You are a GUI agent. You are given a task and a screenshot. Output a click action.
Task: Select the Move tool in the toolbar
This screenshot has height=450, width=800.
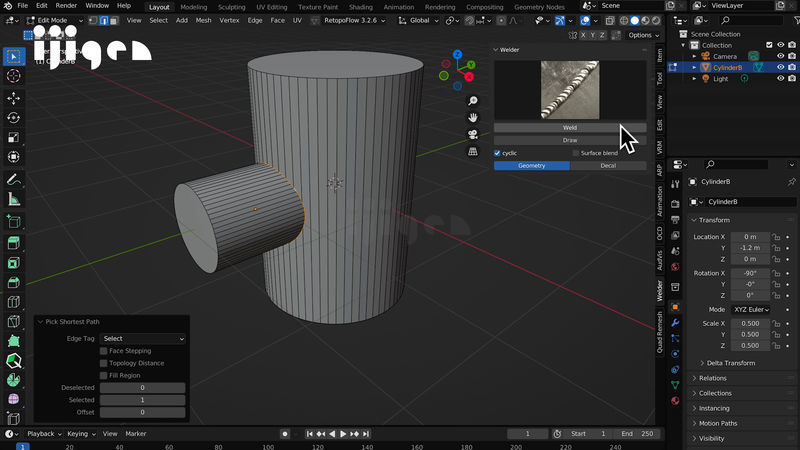tap(13, 98)
